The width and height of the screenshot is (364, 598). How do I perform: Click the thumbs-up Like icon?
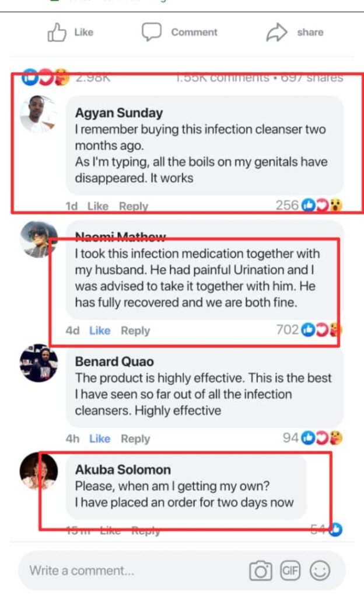pos(57,33)
